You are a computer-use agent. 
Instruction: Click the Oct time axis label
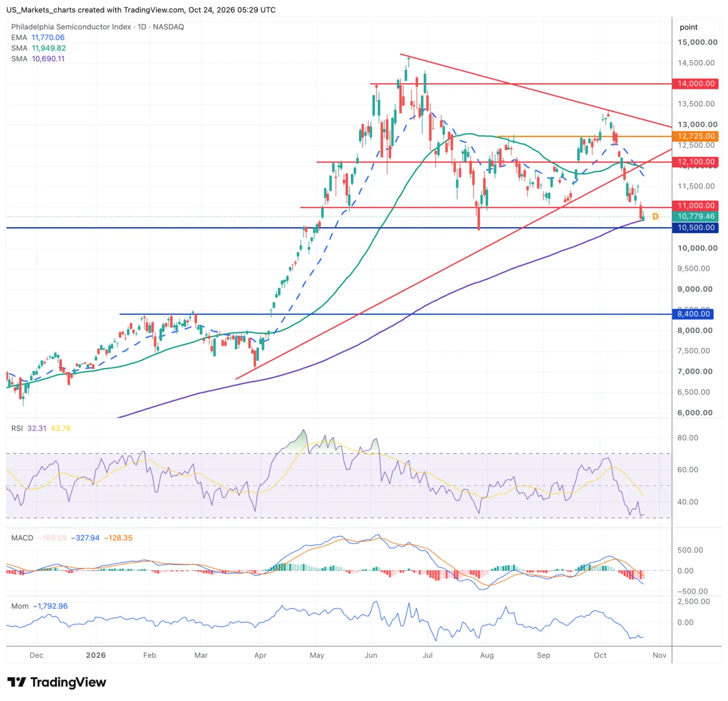(600, 655)
